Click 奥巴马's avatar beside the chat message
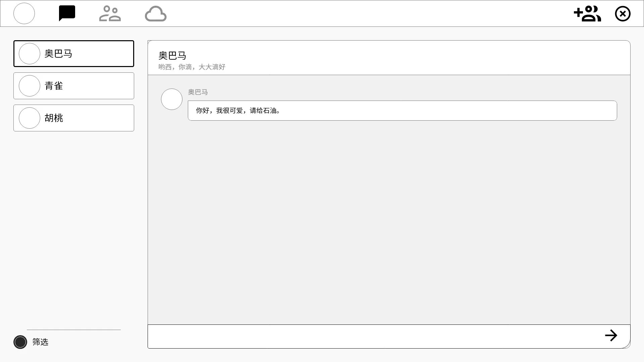 point(172,99)
